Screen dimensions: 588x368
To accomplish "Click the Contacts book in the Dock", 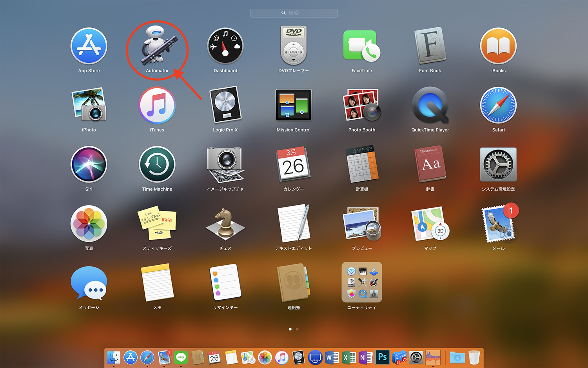I will tap(198, 357).
